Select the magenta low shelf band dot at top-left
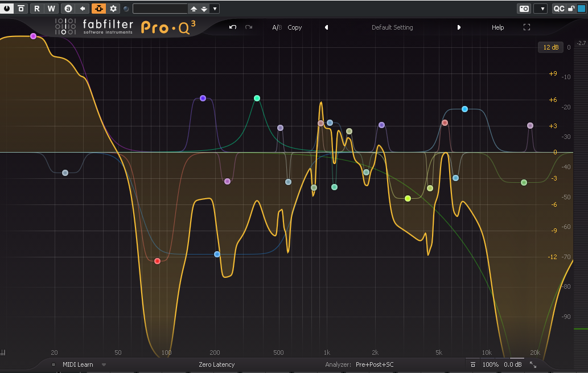Viewport: 588px width, 373px height. (x=34, y=36)
